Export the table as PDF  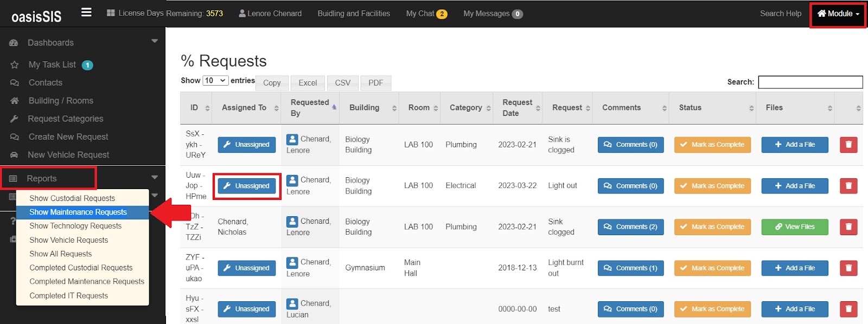tap(375, 83)
